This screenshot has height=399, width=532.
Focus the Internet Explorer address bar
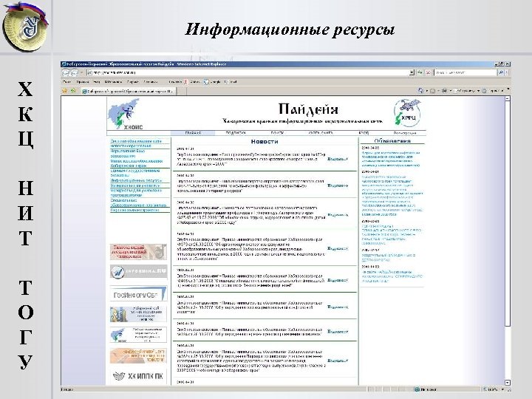(x=248, y=72)
